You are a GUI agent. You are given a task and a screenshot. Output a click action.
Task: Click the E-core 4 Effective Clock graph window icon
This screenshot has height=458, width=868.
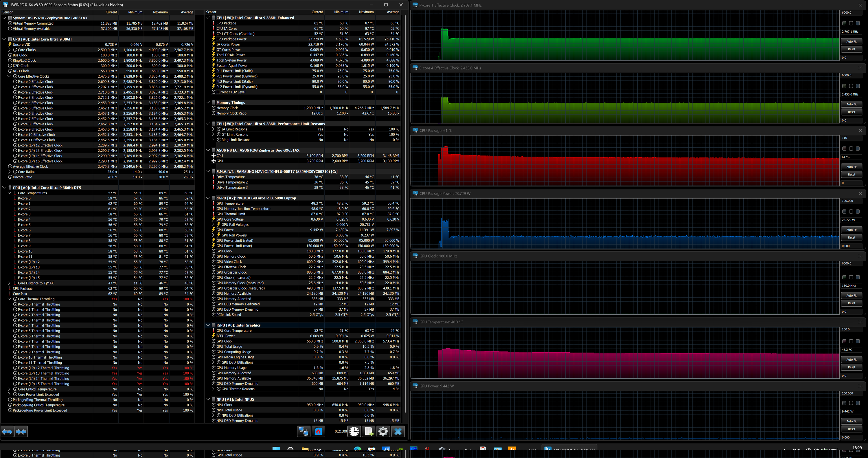click(x=415, y=68)
